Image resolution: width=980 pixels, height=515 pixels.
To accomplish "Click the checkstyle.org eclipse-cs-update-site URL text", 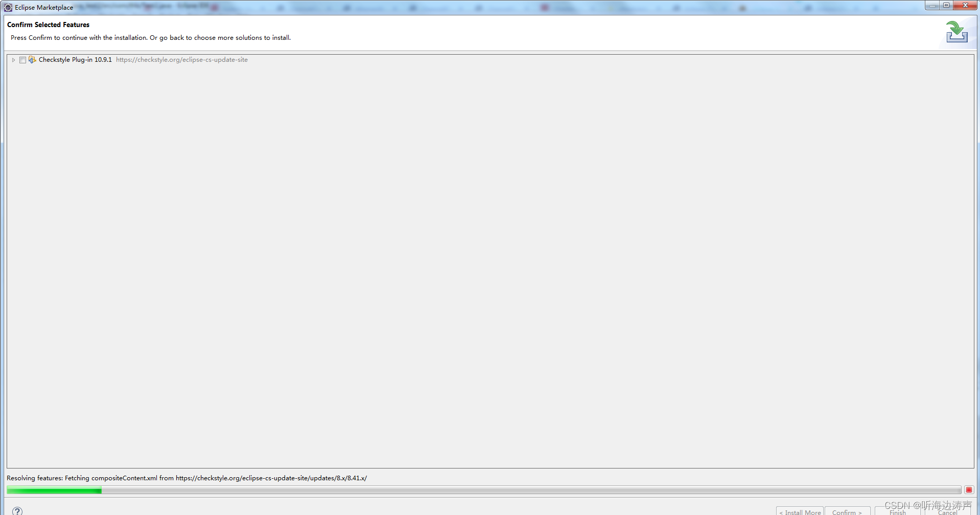I will (x=182, y=60).
